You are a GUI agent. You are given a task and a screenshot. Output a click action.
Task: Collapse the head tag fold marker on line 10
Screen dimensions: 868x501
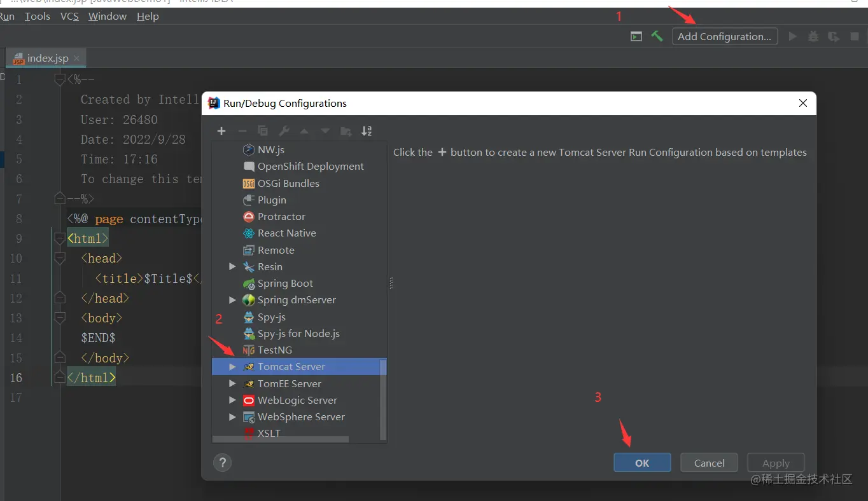click(60, 258)
